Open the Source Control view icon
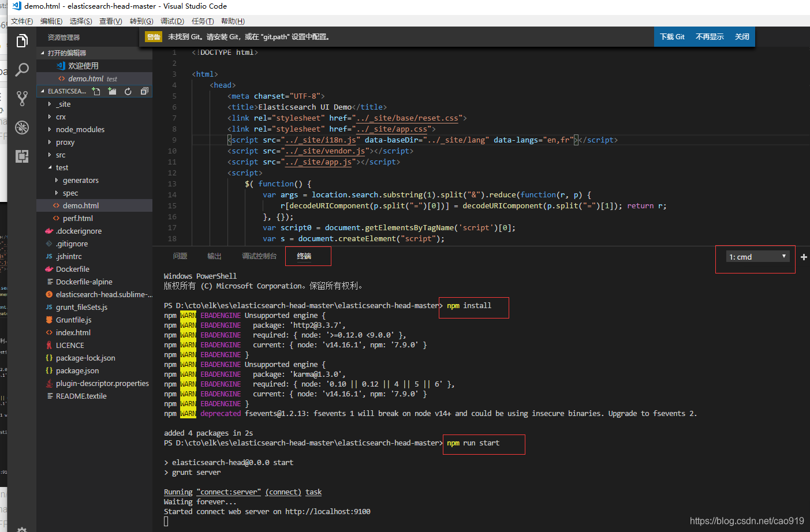Screen dimensions: 810x532 [22, 99]
